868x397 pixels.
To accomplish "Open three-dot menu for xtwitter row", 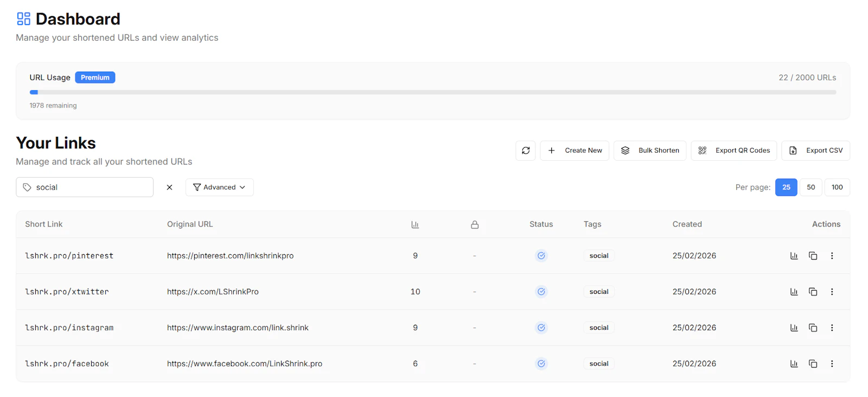I will [x=832, y=292].
